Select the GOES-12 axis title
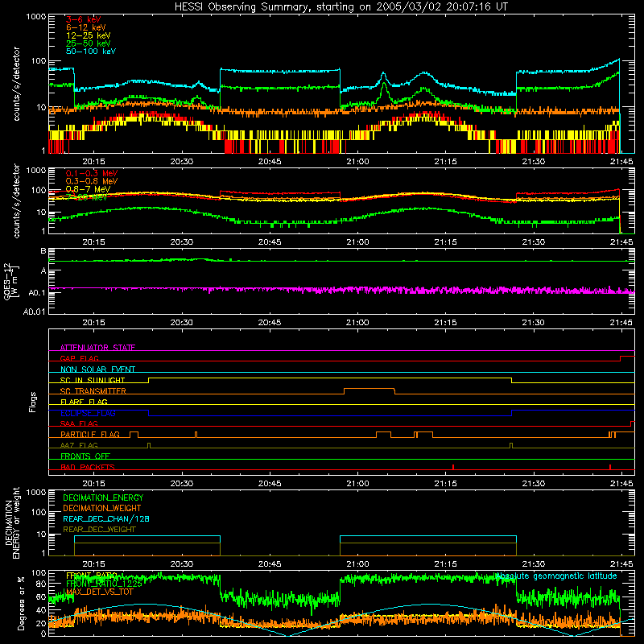Image resolution: width=644 pixels, height=644 pixels. coord(11,281)
